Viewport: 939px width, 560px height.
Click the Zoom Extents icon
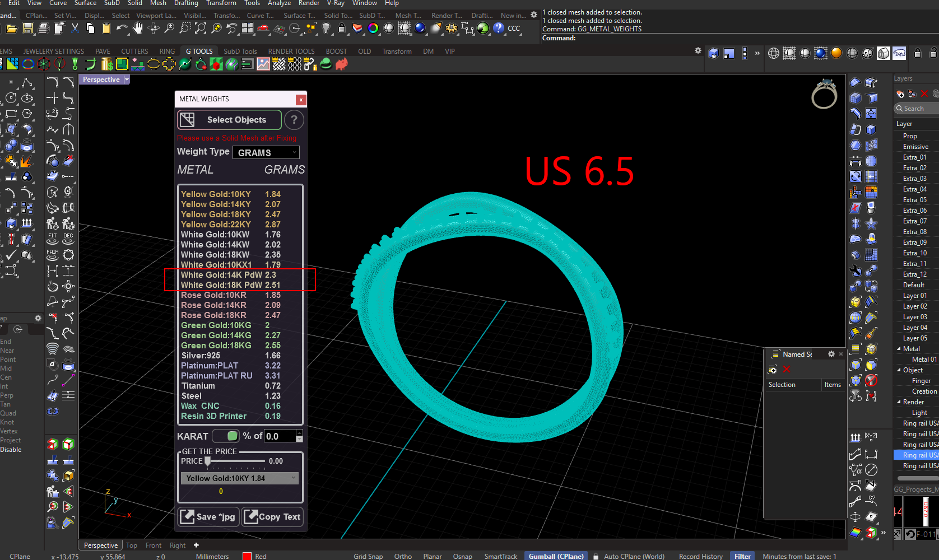tap(201, 28)
